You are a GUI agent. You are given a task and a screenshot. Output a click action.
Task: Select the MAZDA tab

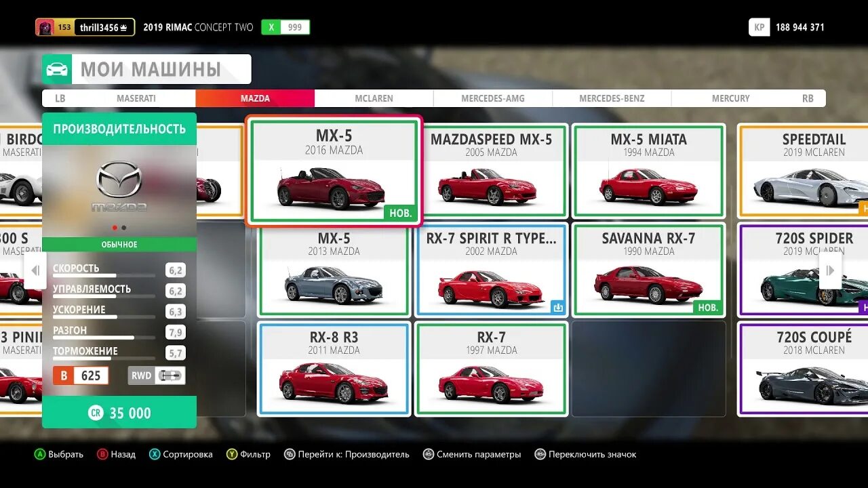pyautogui.click(x=255, y=98)
